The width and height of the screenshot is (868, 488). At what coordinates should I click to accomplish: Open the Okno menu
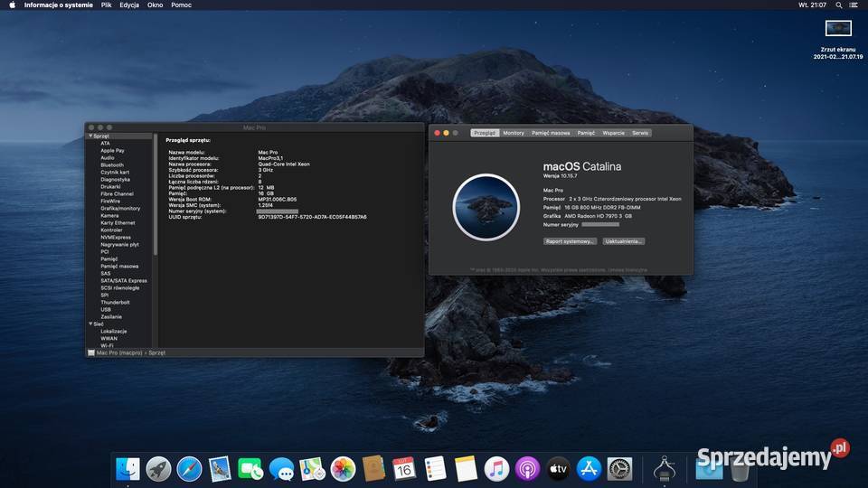coord(155,5)
